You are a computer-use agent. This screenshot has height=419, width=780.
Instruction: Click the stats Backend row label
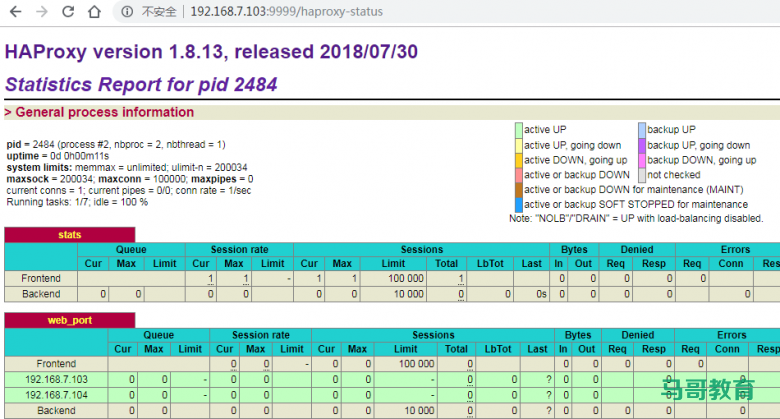pyautogui.click(x=41, y=294)
